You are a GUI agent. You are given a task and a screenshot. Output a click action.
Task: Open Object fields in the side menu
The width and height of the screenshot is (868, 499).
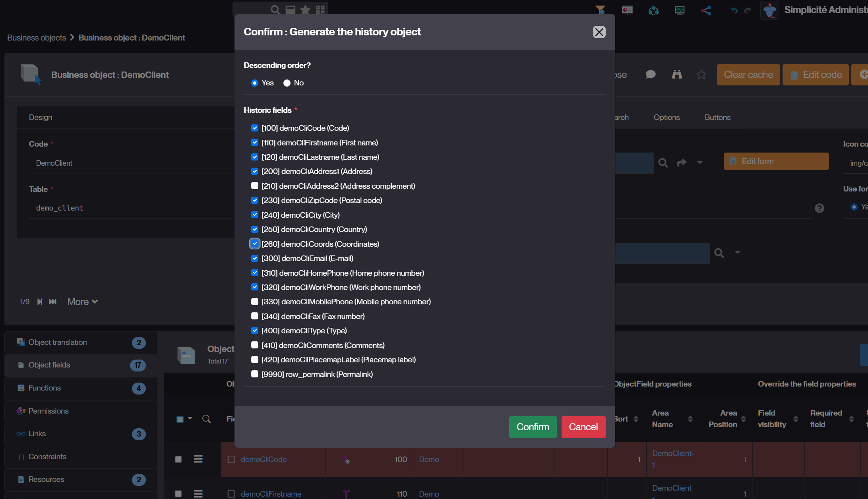click(x=49, y=365)
